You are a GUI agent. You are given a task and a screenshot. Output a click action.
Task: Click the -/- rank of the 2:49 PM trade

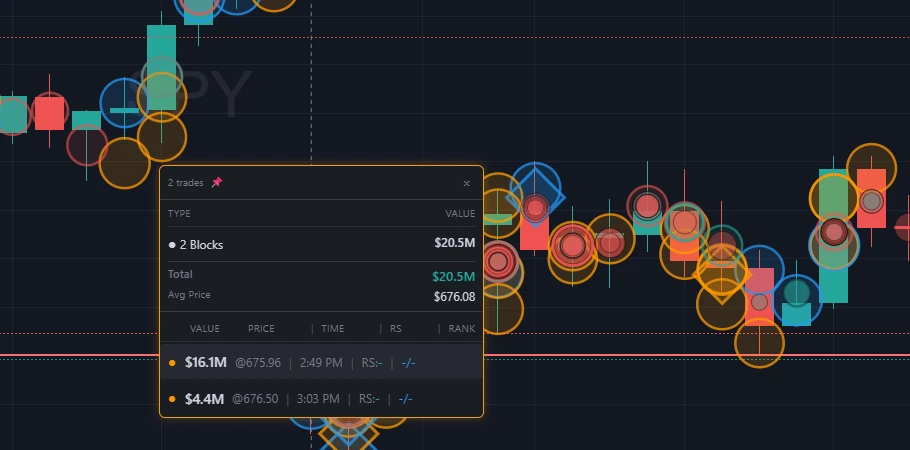(409, 363)
